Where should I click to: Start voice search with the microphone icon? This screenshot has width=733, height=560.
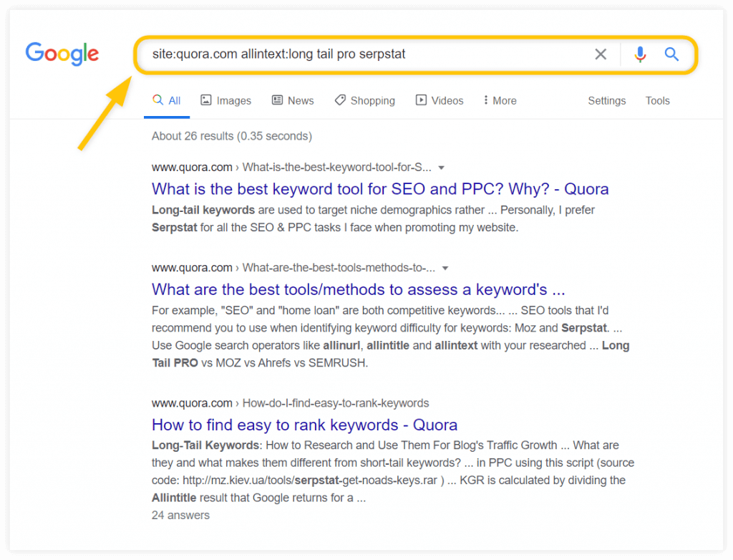[x=639, y=54]
